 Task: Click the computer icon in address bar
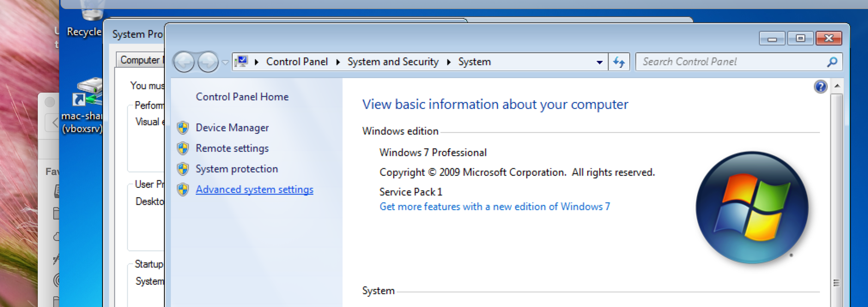[242, 61]
